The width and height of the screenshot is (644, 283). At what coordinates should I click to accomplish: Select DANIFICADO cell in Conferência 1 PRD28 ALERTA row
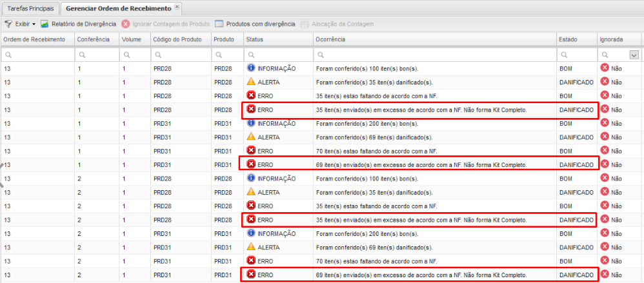click(x=576, y=82)
